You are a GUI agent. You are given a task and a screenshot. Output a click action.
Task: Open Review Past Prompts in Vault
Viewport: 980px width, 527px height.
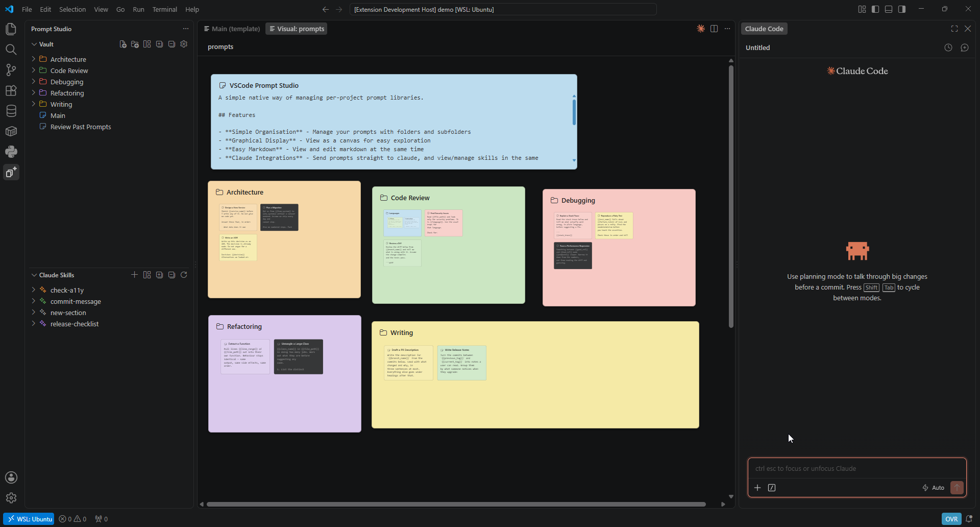pyautogui.click(x=81, y=127)
